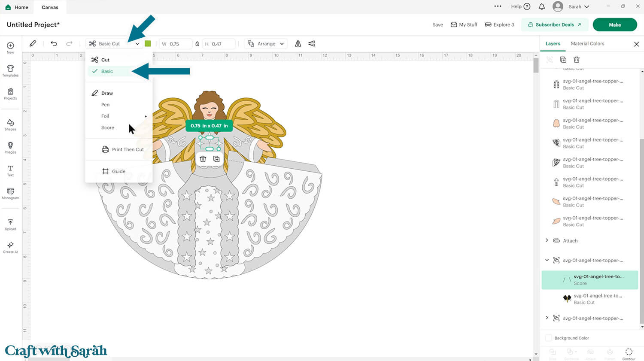Screen dimensions: 644x361
Task: Toggle the lock on the dimension fields
Action: click(x=198, y=43)
